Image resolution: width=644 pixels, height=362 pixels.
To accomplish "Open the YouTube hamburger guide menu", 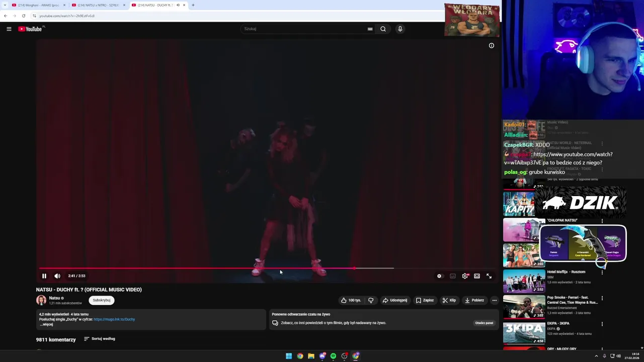I will [9, 29].
